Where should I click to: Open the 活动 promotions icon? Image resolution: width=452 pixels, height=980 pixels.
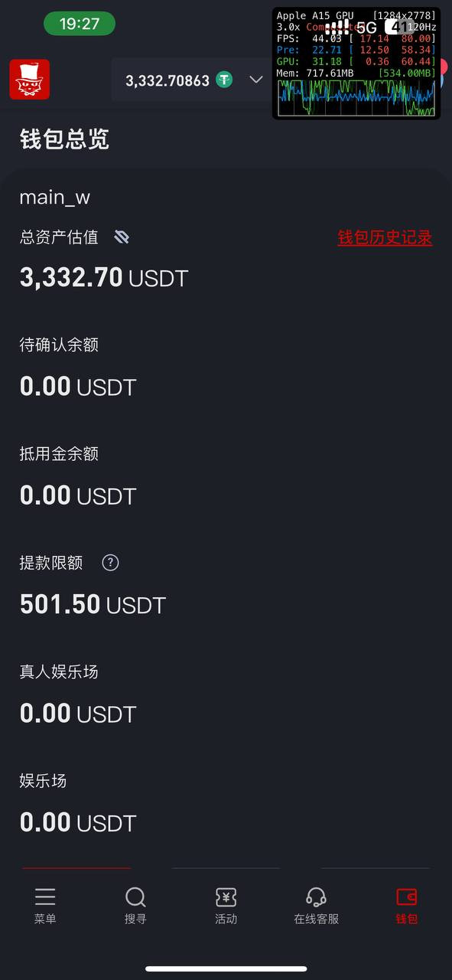(226, 897)
